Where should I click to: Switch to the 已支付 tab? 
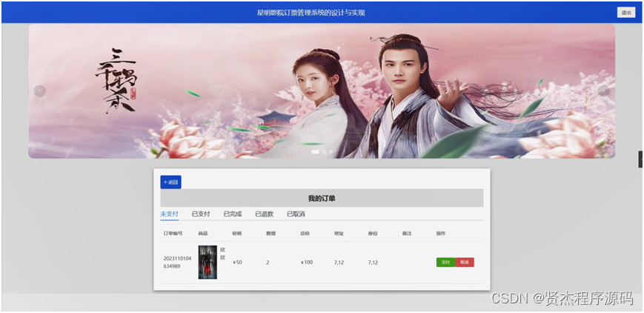pyautogui.click(x=201, y=214)
